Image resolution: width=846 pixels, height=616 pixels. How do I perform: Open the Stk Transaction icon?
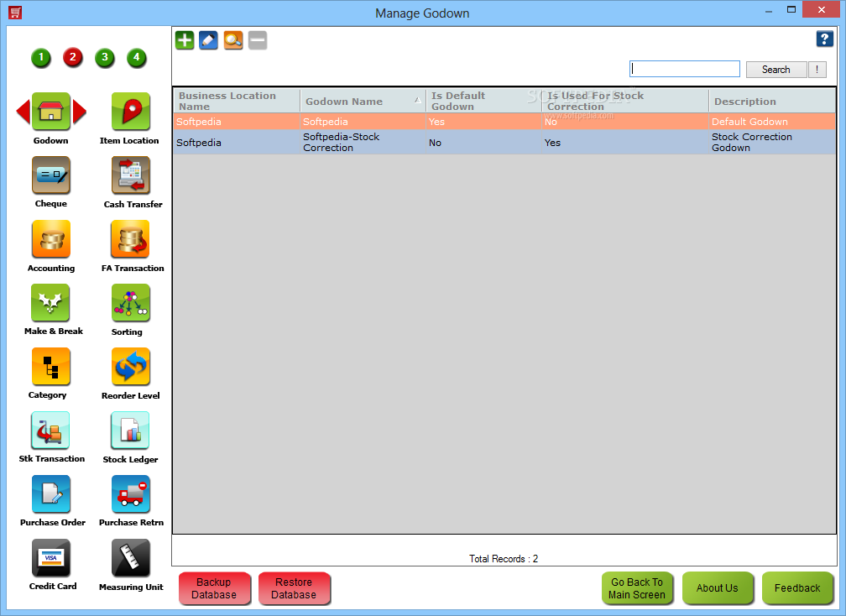(x=50, y=430)
